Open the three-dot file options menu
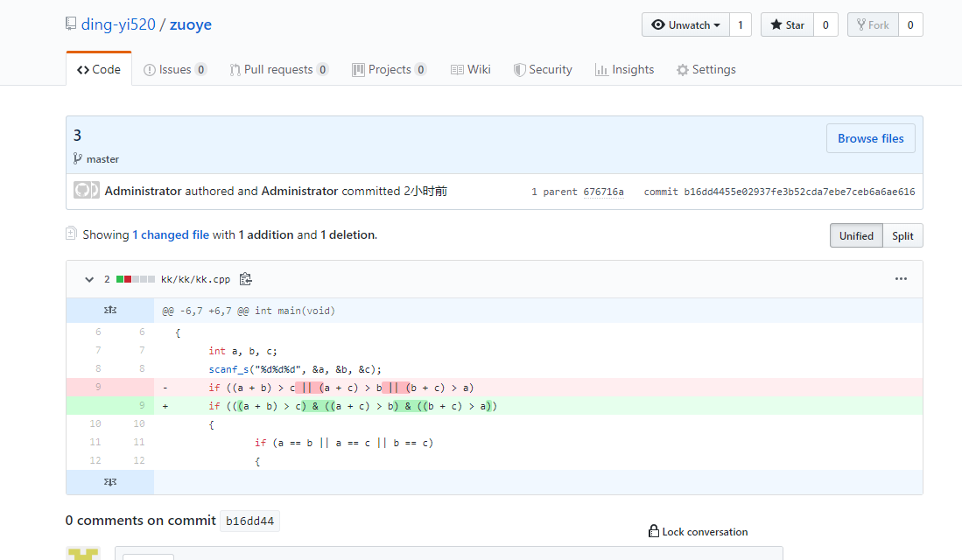Image resolution: width=962 pixels, height=560 pixels. 901,279
